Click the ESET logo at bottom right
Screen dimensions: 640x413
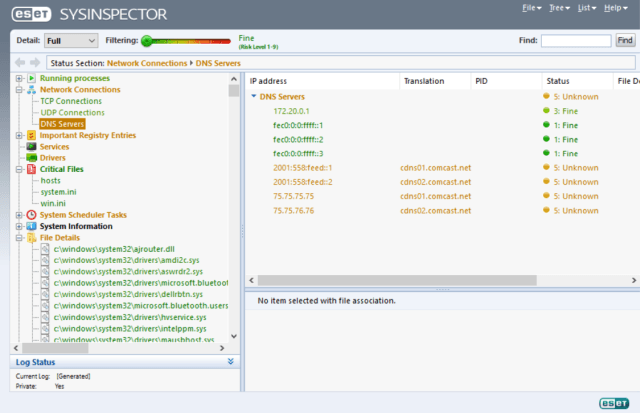pos(612,401)
